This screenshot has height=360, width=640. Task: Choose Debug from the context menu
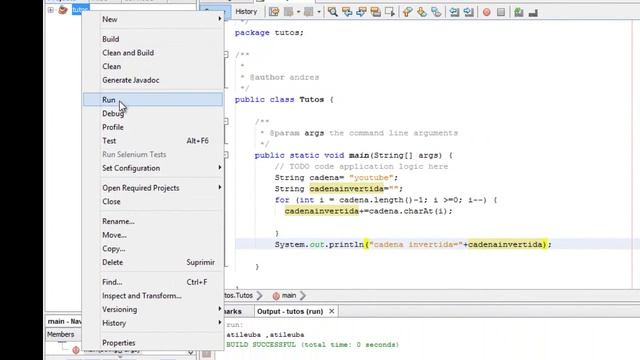pos(153,113)
